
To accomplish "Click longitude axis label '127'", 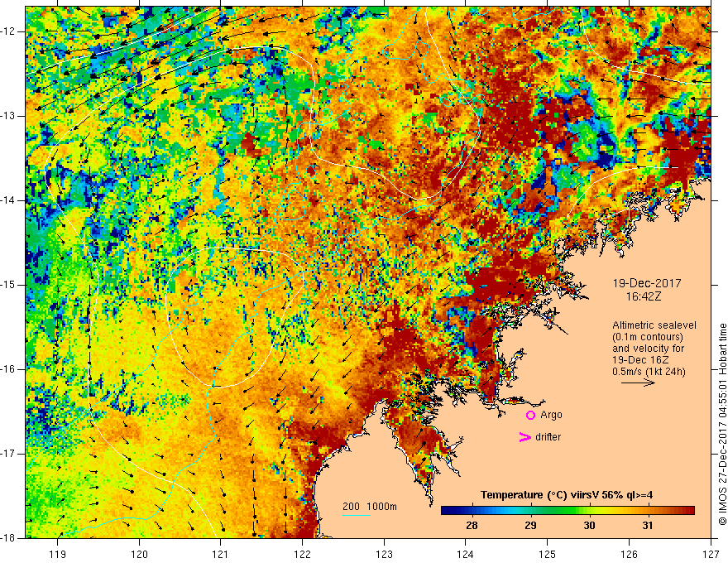I will point(711,554).
